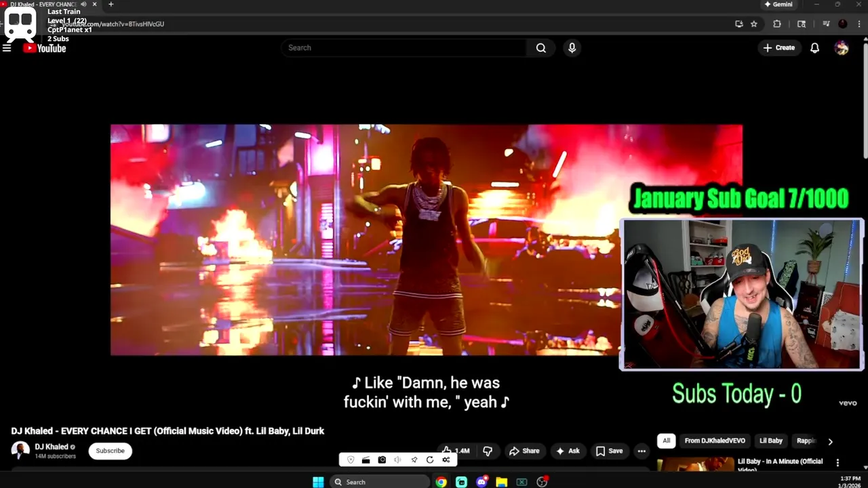Screen dimensions: 868x488
Task: Show more filter chips with arrow
Action: (x=830, y=441)
